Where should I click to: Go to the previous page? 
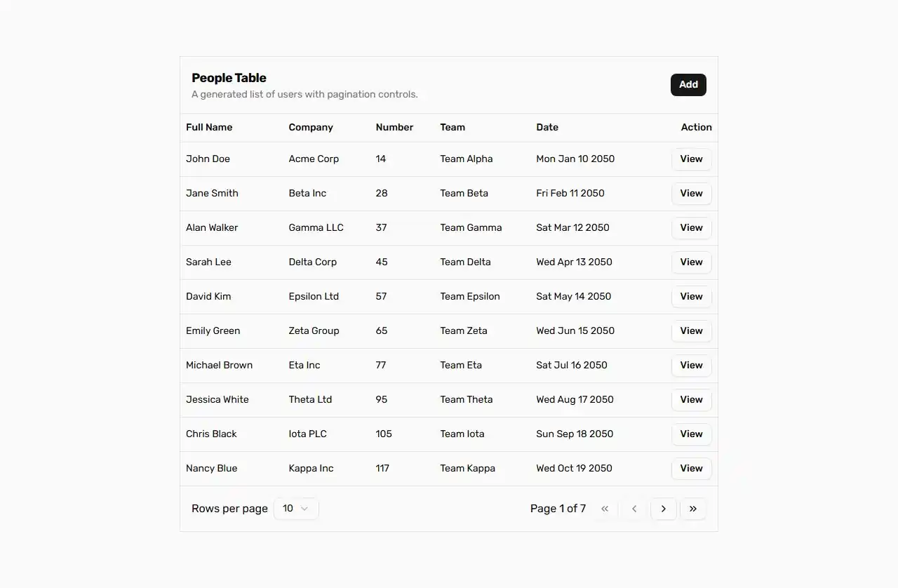click(634, 509)
